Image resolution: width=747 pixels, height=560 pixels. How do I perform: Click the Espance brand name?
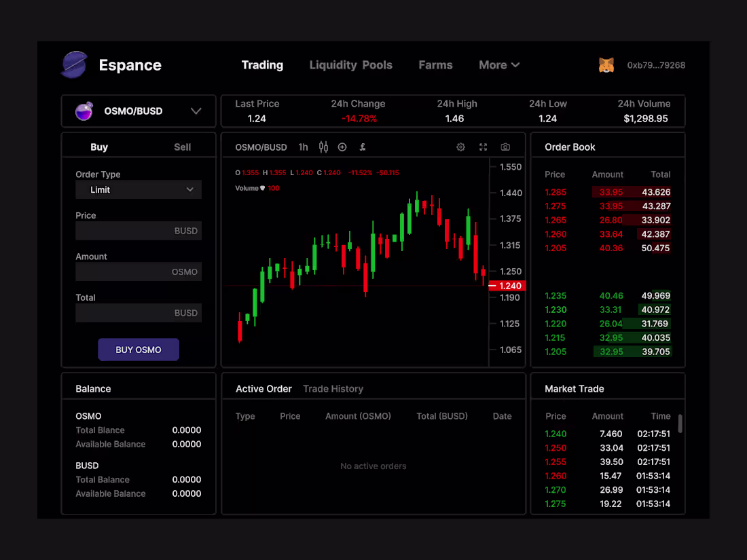[x=130, y=64]
